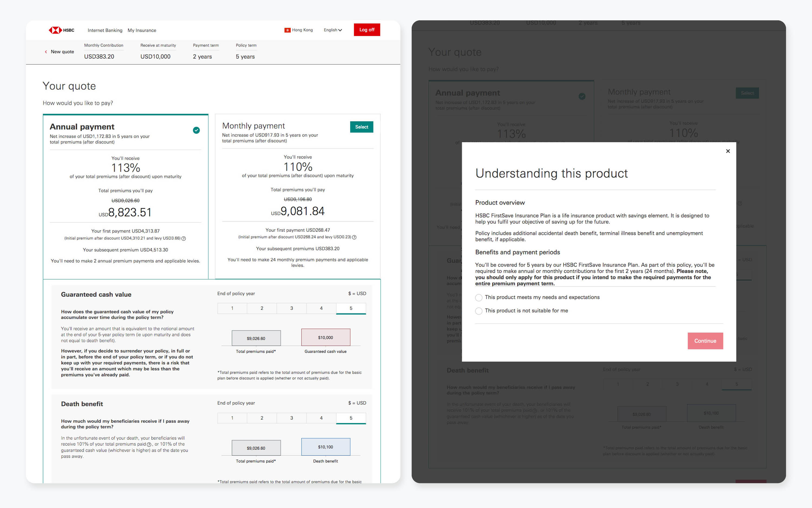812x508 pixels.
Task: Click the 'Monthly Contribution' label in the summary bar
Action: (104, 45)
